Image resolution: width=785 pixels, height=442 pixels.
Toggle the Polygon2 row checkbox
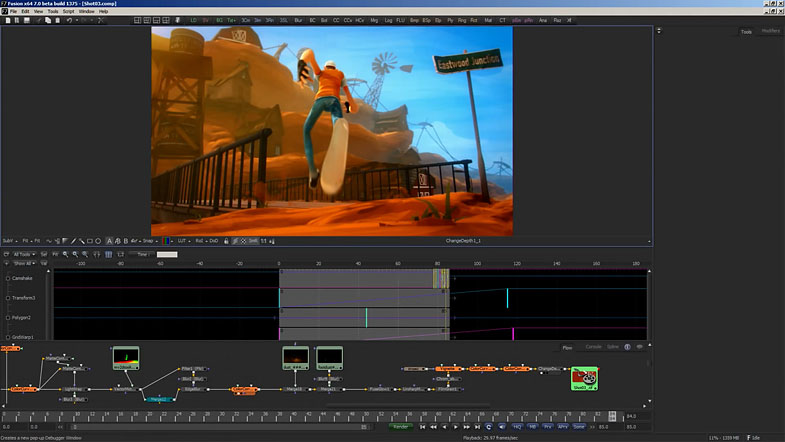tap(8, 317)
